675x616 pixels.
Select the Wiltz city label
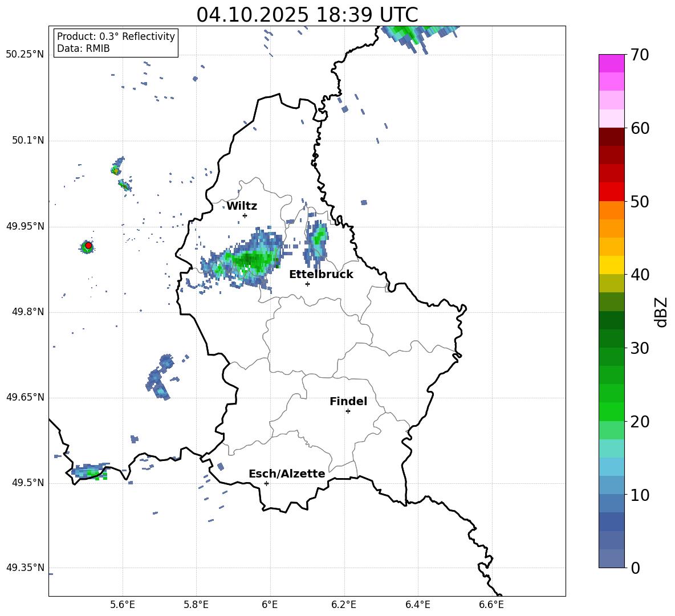(x=242, y=206)
